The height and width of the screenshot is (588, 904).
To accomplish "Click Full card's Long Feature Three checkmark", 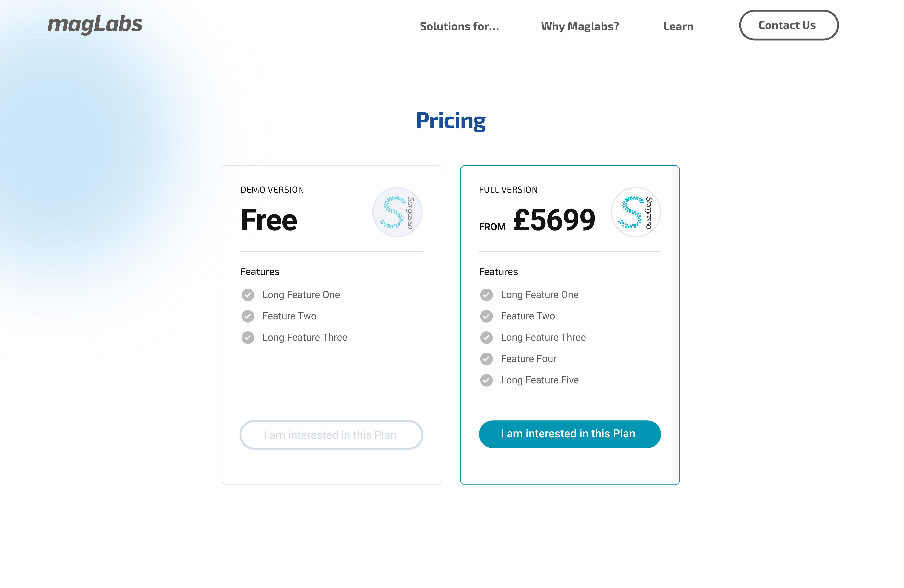I will tap(486, 337).
